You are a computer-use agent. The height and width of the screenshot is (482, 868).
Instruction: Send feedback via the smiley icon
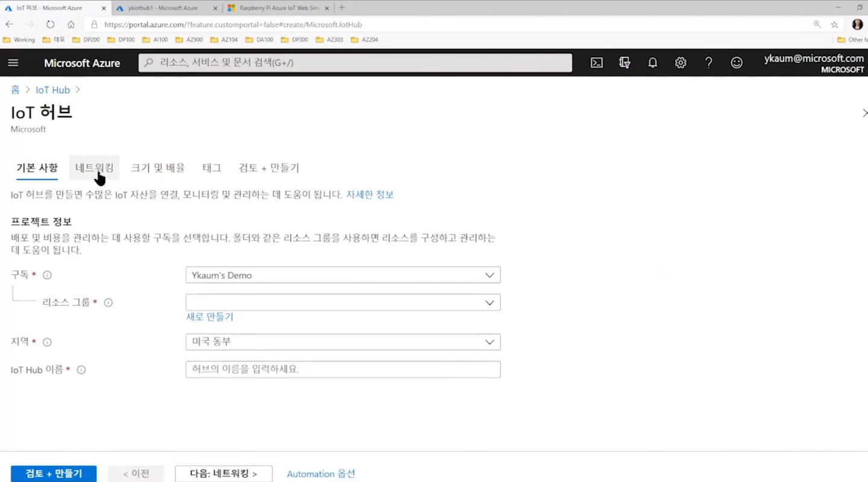pyautogui.click(x=737, y=63)
